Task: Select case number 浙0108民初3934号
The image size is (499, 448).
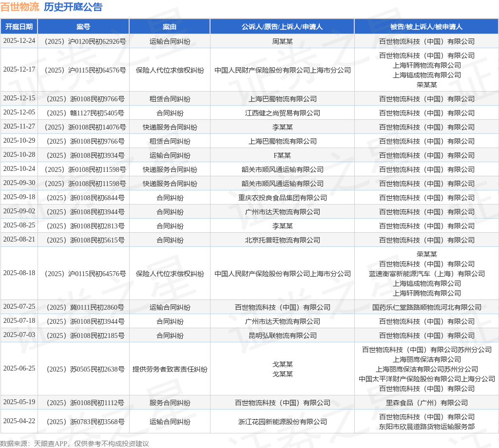Action: (x=85, y=155)
